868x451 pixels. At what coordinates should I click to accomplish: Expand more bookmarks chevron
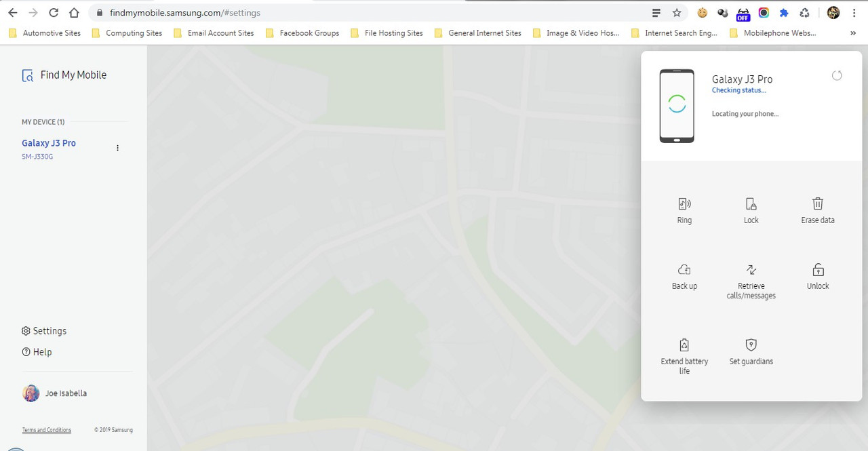(853, 33)
